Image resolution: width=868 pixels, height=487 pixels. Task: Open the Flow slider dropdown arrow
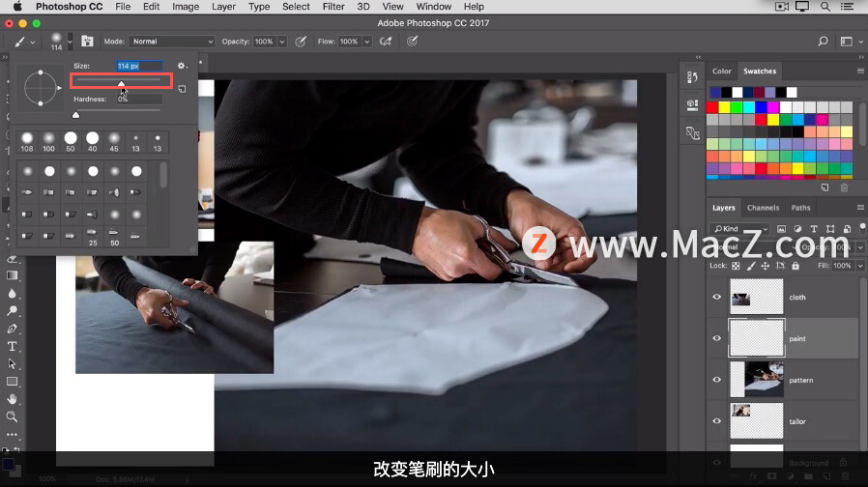click(x=366, y=42)
